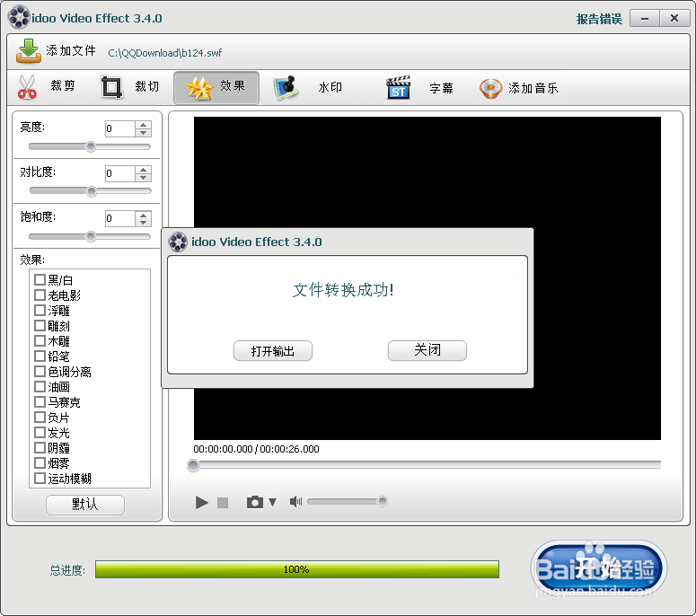Minimize the idoo Video Effect window
Viewport: 696px width, 616px height.
[x=645, y=19]
